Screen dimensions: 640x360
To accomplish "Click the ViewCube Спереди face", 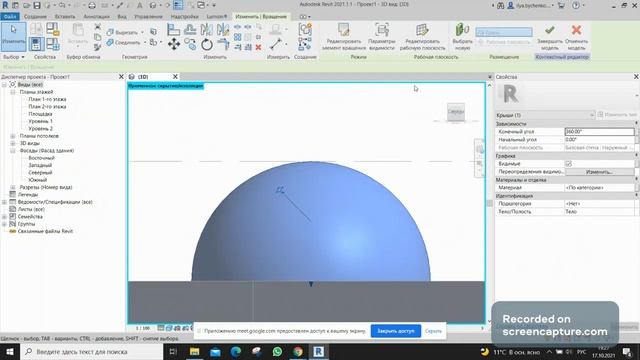I will [456, 111].
